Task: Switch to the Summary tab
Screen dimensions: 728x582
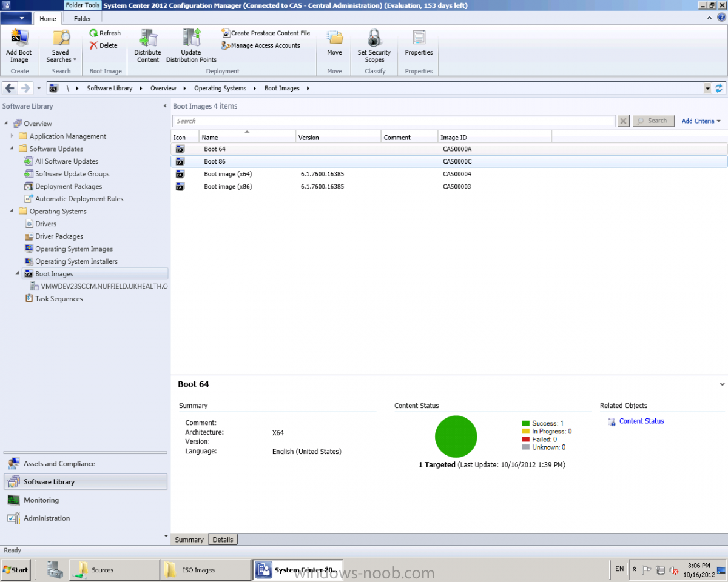Action: tap(189, 540)
